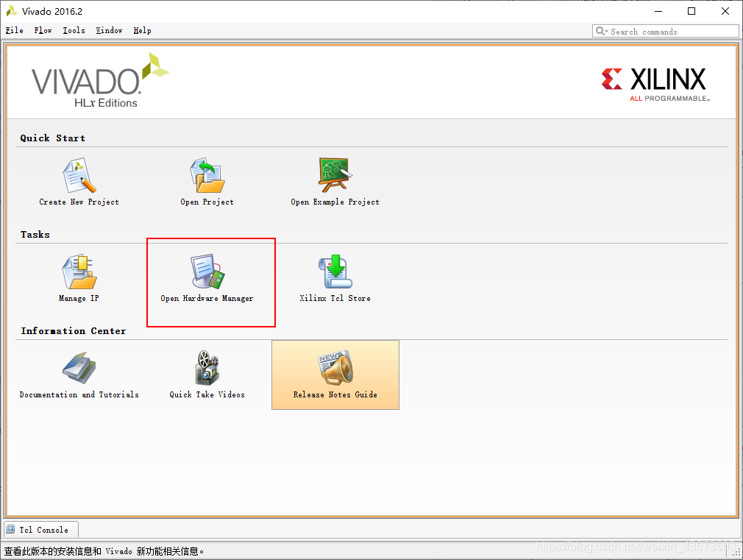Click the Xilinx All Programmable logo
The height and width of the screenshot is (560, 743).
[655, 85]
